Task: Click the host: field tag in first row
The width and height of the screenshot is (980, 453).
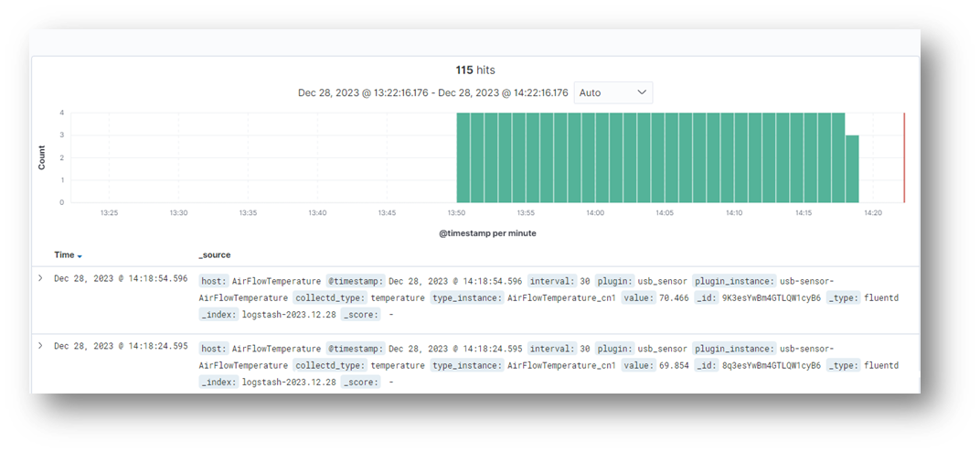Action: [x=214, y=281]
